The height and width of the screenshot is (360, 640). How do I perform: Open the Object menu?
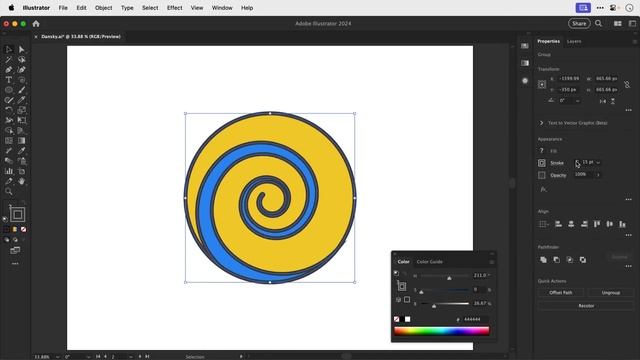[x=103, y=8]
